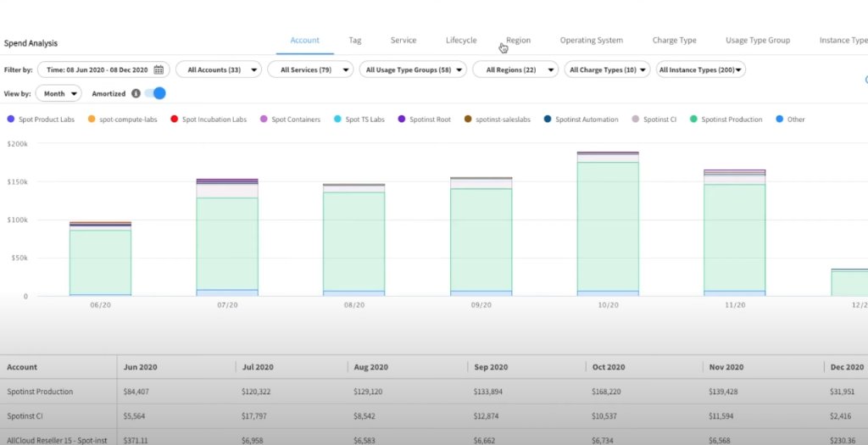Click the Spotinst Automation legend dot
Screen dimensions: 868x445
(548, 120)
